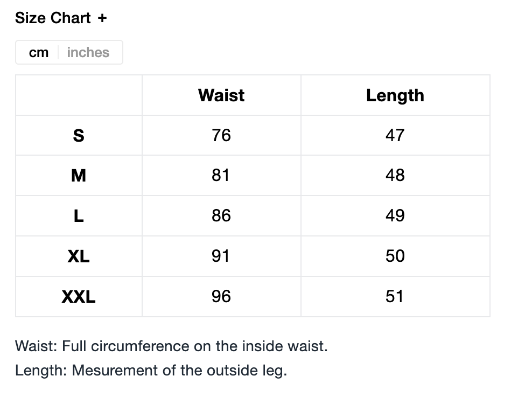Select the XL size row label
The image size is (532, 404).
pyautogui.click(x=79, y=256)
